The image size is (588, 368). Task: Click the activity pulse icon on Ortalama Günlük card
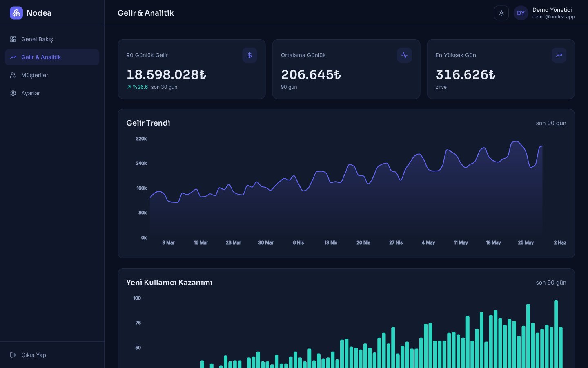[x=404, y=55]
